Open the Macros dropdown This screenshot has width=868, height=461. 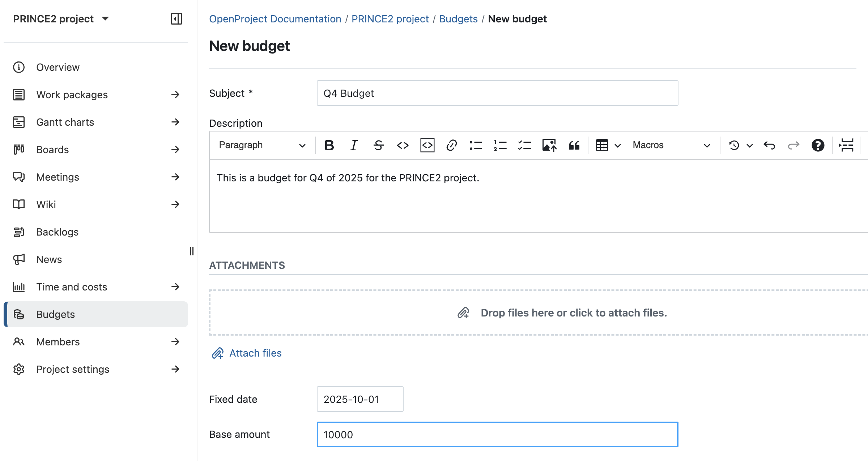pos(669,145)
